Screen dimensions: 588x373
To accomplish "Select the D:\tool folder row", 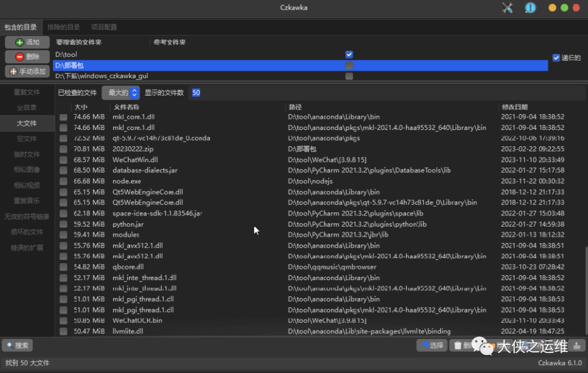I will [300, 55].
